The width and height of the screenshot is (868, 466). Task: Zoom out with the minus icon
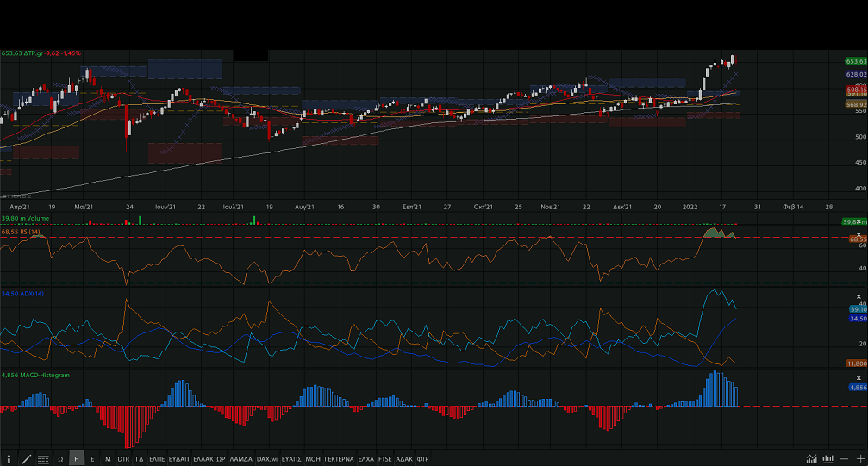coord(846,459)
